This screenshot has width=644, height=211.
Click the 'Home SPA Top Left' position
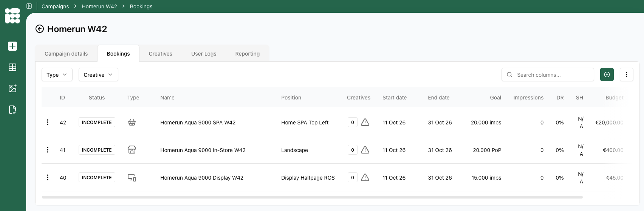coord(305,123)
